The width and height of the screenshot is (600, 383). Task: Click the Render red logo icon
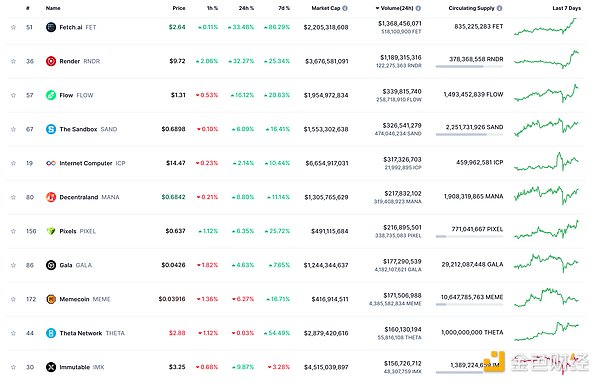(x=51, y=61)
